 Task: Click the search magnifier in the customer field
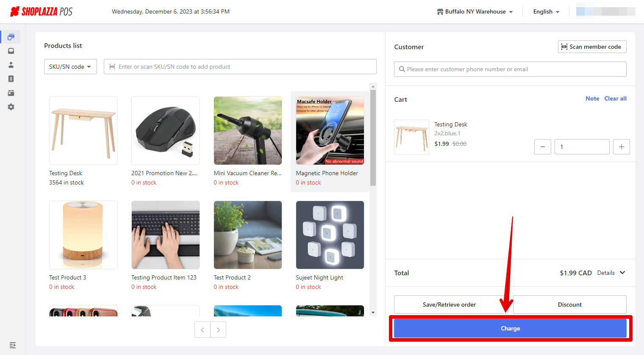click(x=402, y=69)
